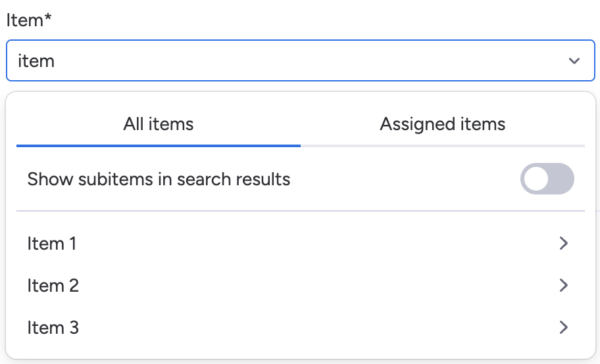Open the Assigned items tab
The height and width of the screenshot is (364, 600).
click(442, 124)
